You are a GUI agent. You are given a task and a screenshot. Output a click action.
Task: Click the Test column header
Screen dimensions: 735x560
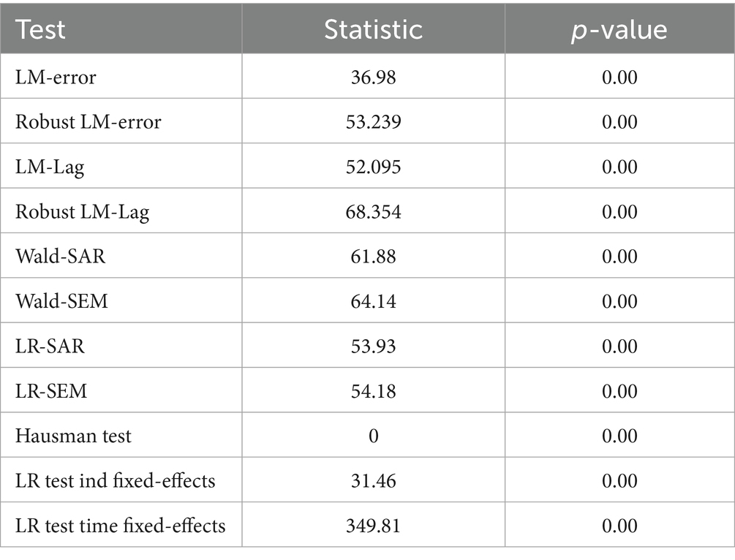coord(41,29)
